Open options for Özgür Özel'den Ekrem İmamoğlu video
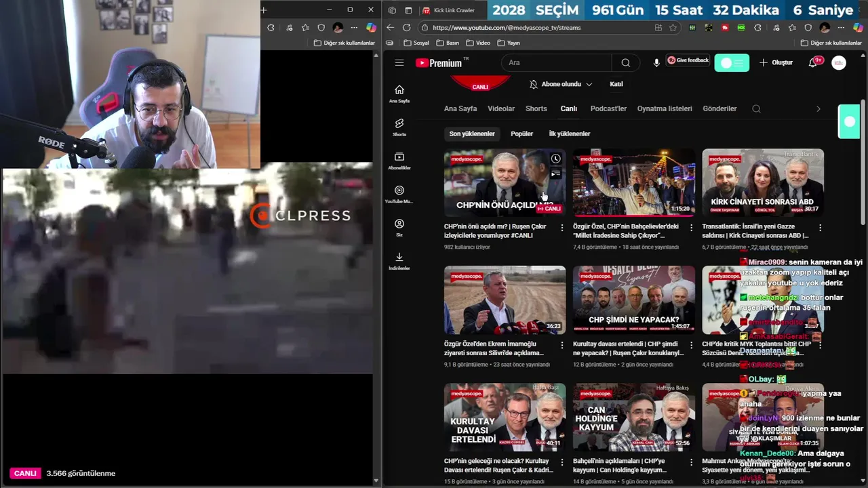 561,345
